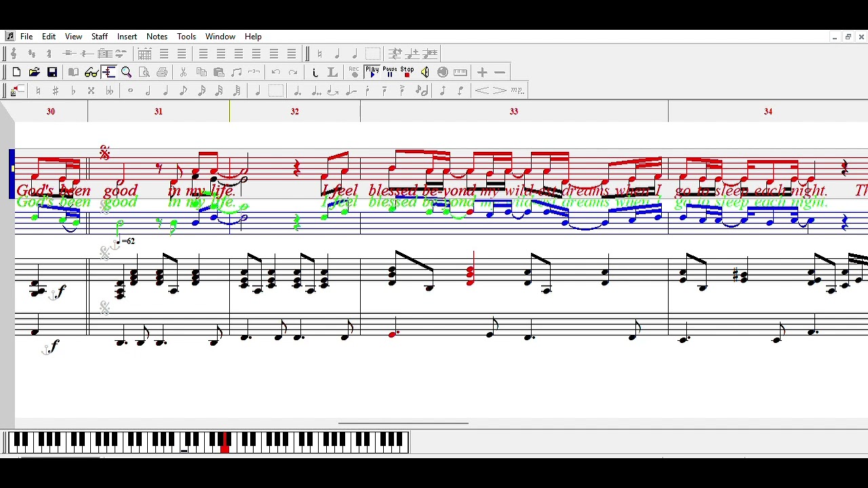Insert a crescendo hairpin
The image size is (868, 488).
tap(482, 91)
